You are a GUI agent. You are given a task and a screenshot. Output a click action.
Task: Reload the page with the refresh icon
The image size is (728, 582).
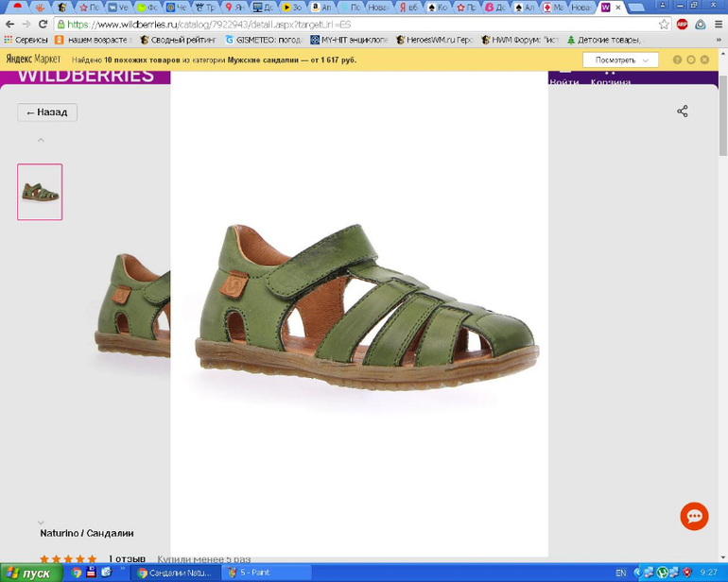pos(43,25)
